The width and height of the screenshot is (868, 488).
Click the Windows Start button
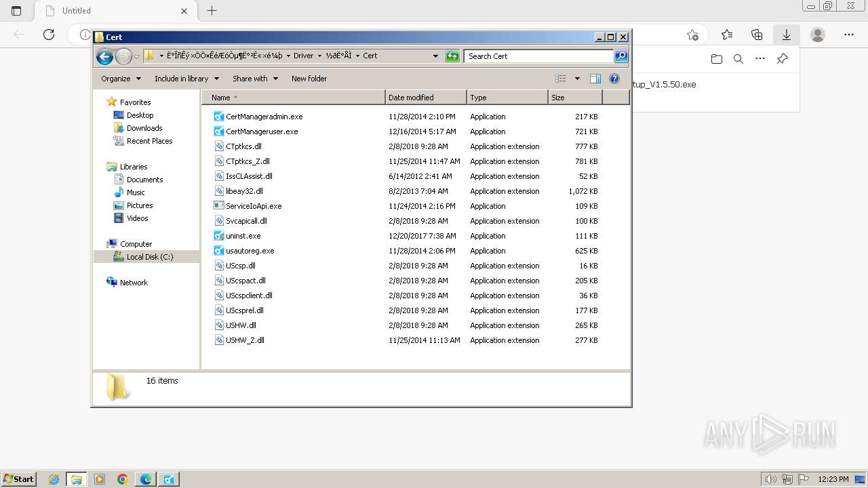(x=18, y=479)
